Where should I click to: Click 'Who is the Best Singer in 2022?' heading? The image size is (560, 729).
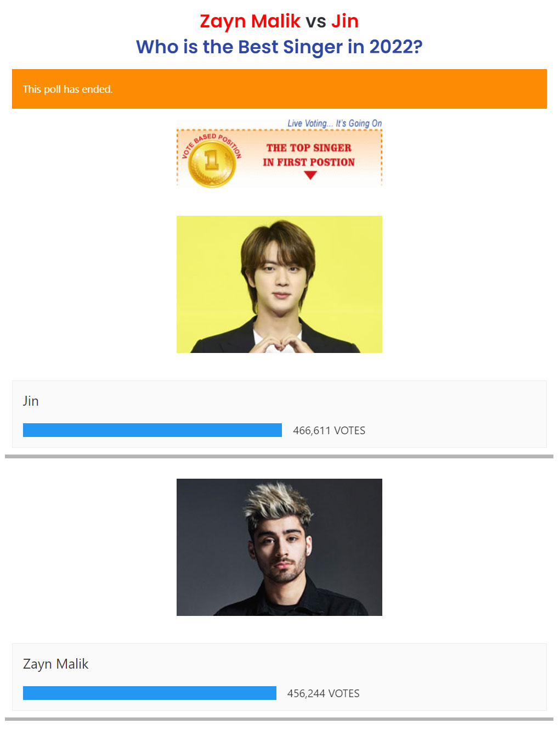[279, 47]
